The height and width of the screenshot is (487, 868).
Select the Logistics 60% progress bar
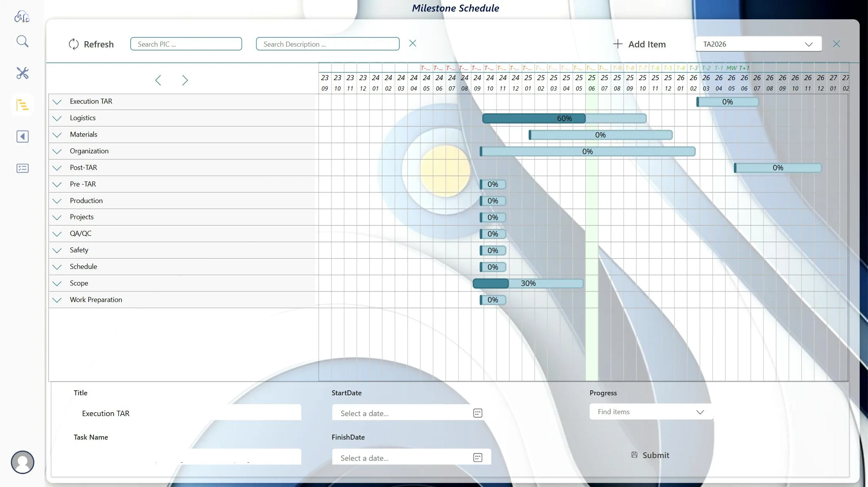click(x=564, y=118)
